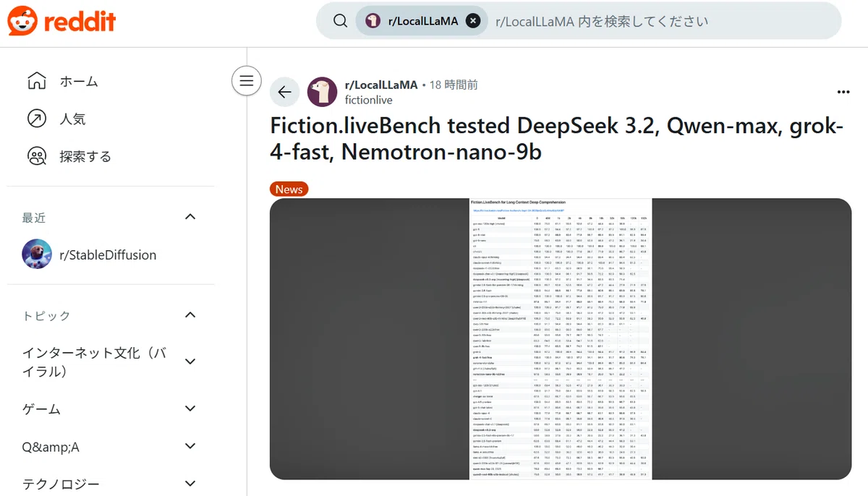Click the ホーム house icon
The image size is (868, 496).
36,81
